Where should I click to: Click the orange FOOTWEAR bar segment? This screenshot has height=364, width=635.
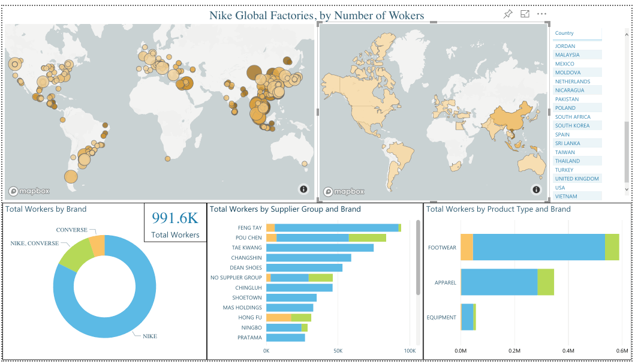point(467,247)
